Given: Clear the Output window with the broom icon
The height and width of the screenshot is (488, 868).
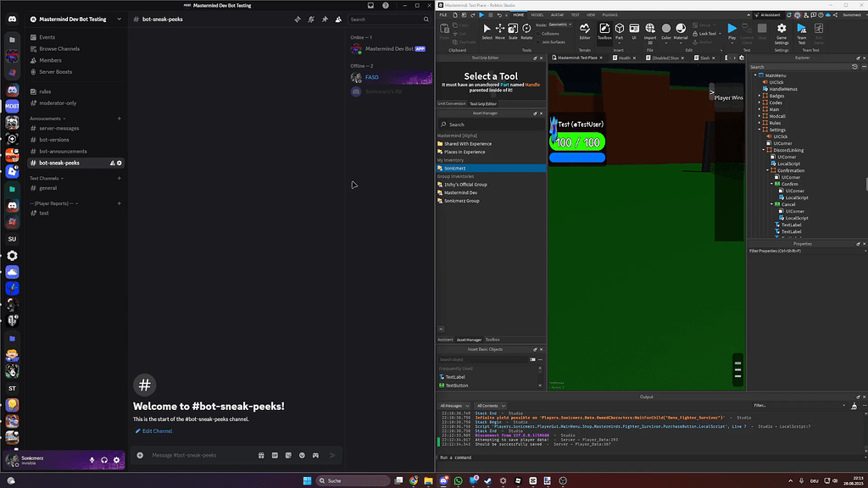Looking at the screenshot, I should click(x=854, y=406).
